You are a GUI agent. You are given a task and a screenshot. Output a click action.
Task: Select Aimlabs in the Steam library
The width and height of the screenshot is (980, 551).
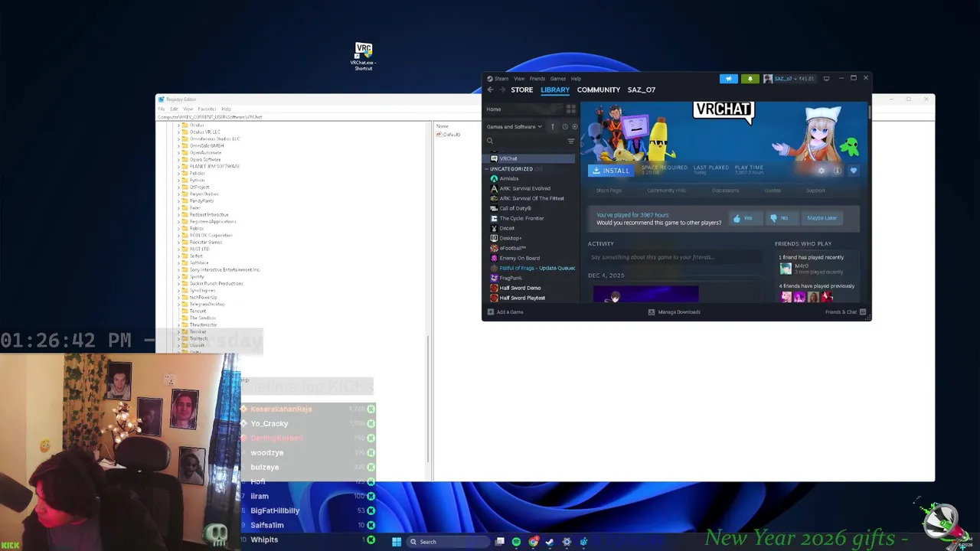(x=509, y=178)
